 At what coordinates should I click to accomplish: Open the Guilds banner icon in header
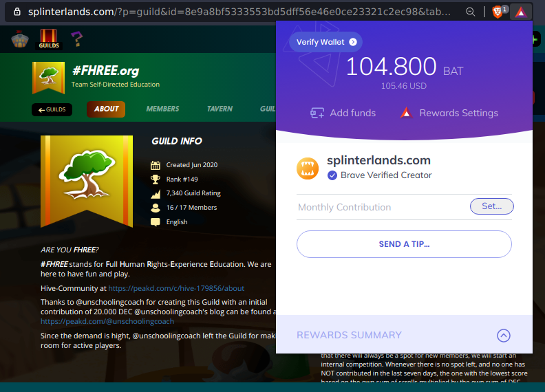click(x=49, y=39)
